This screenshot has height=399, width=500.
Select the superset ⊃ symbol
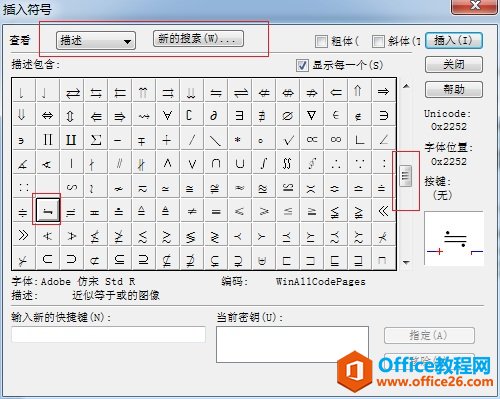pyautogui.click(x=72, y=259)
